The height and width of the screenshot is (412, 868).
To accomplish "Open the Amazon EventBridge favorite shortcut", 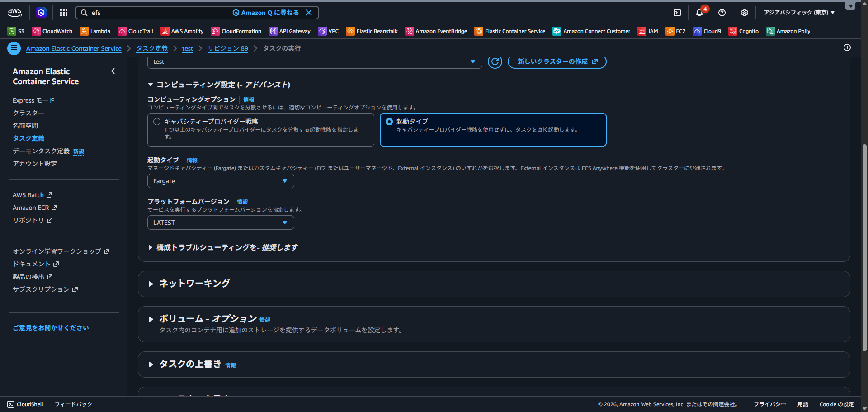I will click(x=436, y=31).
